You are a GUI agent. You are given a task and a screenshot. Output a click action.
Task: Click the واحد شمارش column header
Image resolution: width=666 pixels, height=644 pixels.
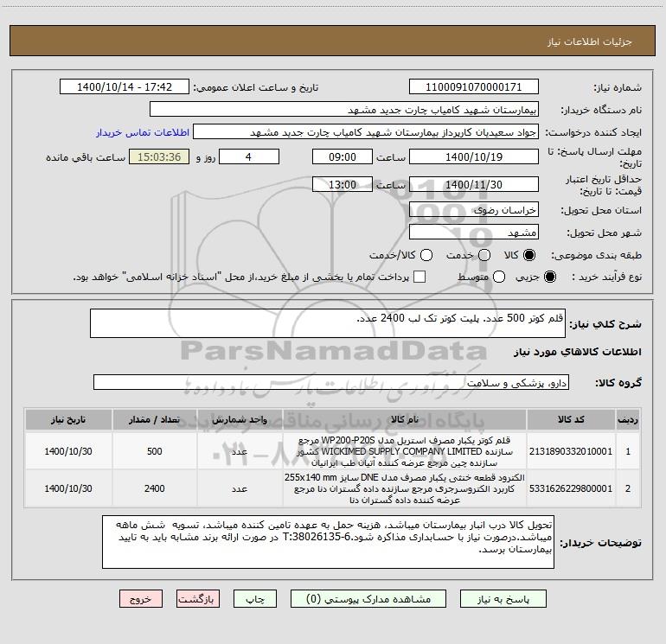point(240,419)
